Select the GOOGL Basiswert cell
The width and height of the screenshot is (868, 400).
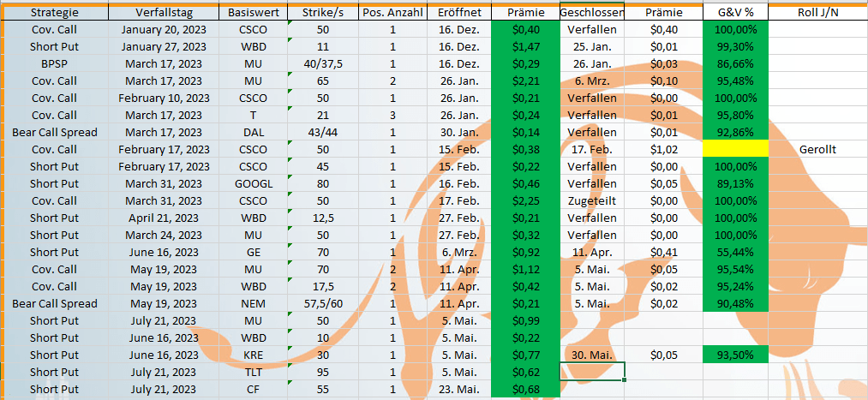pos(254,183)
